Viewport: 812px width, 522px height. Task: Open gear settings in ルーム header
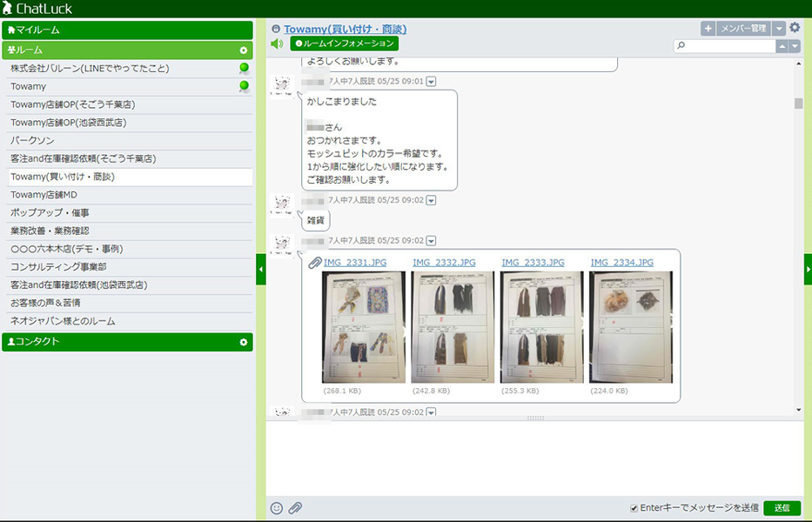click(244, 50)
